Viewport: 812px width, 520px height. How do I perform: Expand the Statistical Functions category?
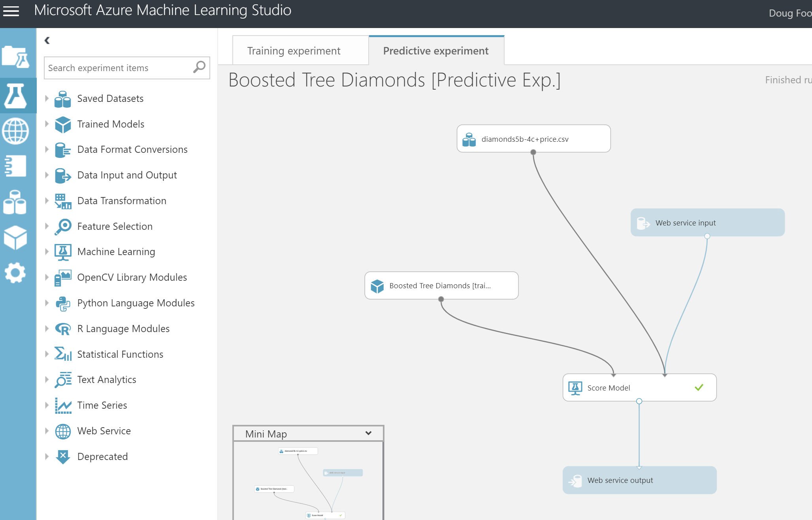(x=47, y=354)
